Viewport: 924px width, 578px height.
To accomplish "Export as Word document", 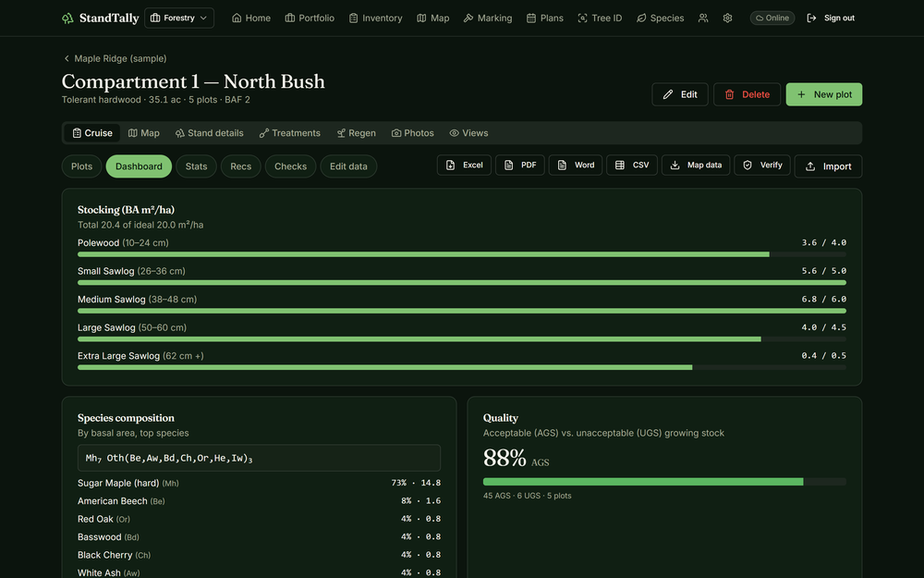I will (575, 166).
